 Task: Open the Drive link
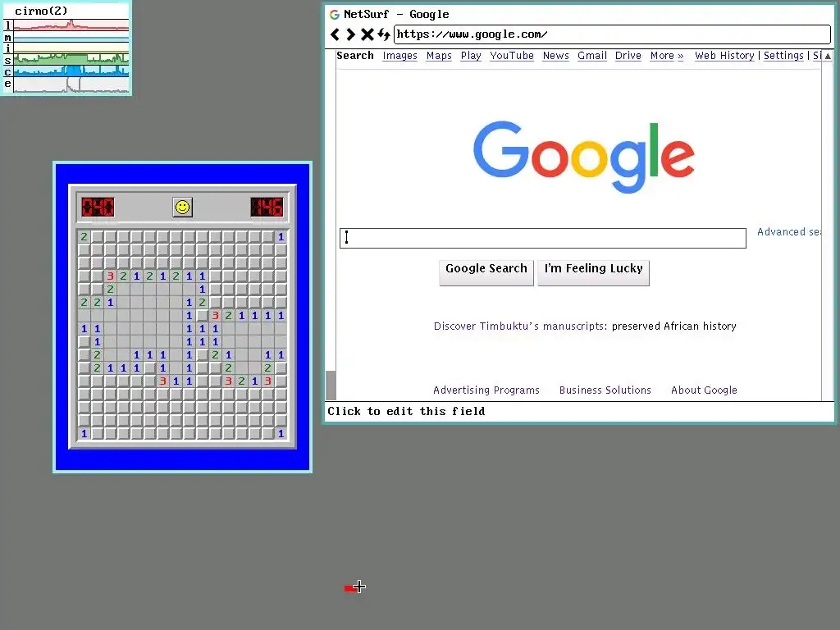628,56
